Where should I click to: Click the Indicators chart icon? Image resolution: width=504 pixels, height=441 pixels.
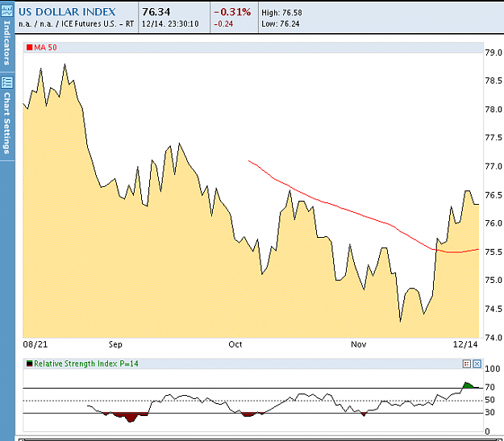6,10
